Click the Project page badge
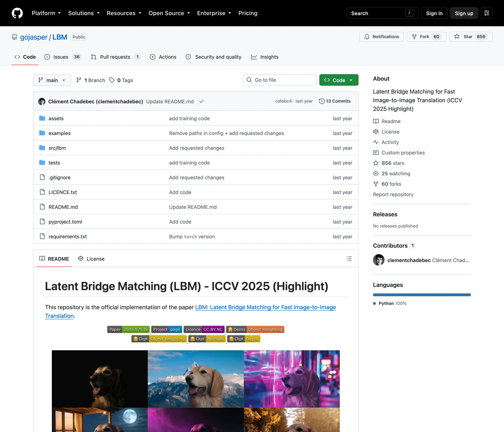 (167, 329)
